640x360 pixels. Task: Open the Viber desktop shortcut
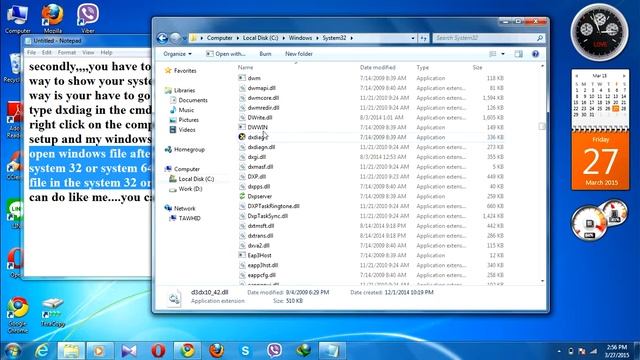coord(87,18)
